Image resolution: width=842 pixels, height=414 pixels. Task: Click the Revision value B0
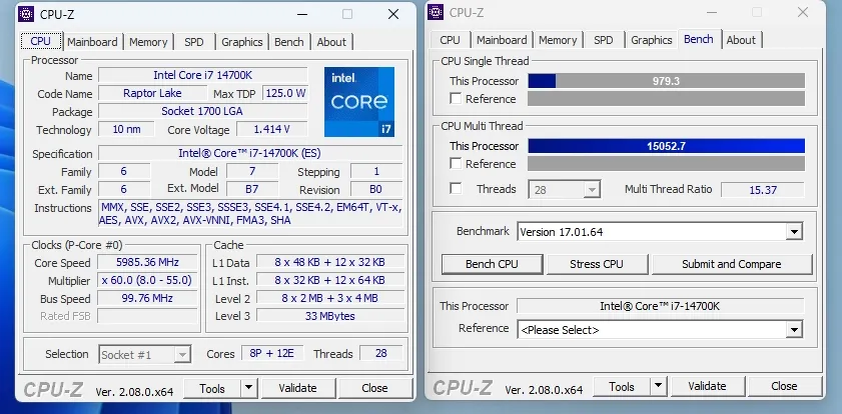coord(376,190)
